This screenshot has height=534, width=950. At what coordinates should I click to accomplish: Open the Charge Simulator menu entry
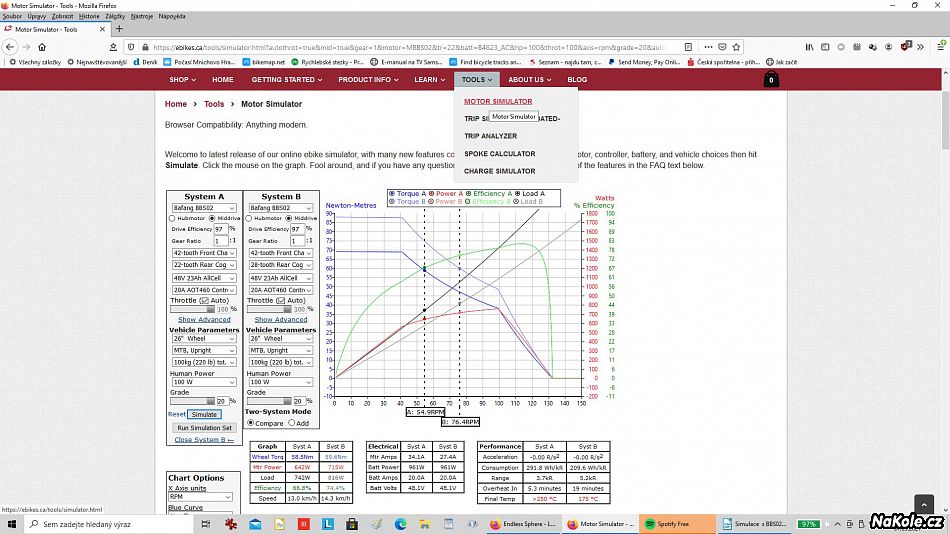coord(499,171)
